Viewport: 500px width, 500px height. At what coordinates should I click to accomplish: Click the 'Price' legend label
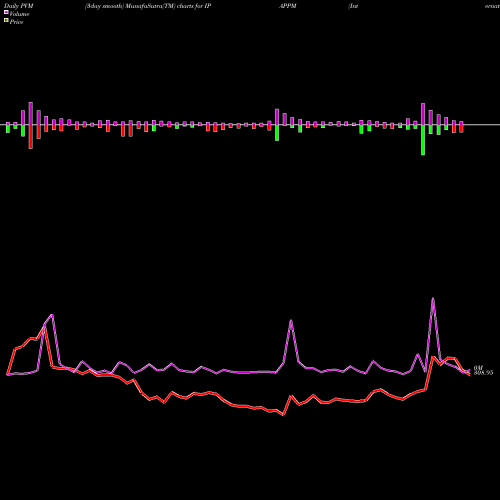16,22
